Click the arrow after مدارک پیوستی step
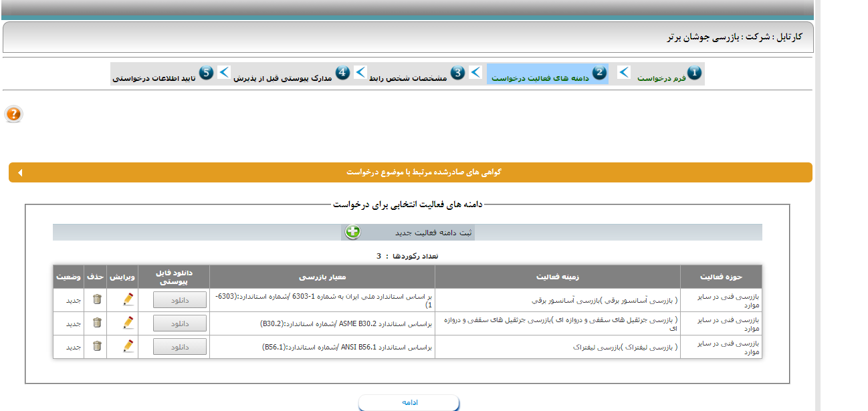Image resolution: width=868 pixels, height=411 pixels. click(224, 72)
